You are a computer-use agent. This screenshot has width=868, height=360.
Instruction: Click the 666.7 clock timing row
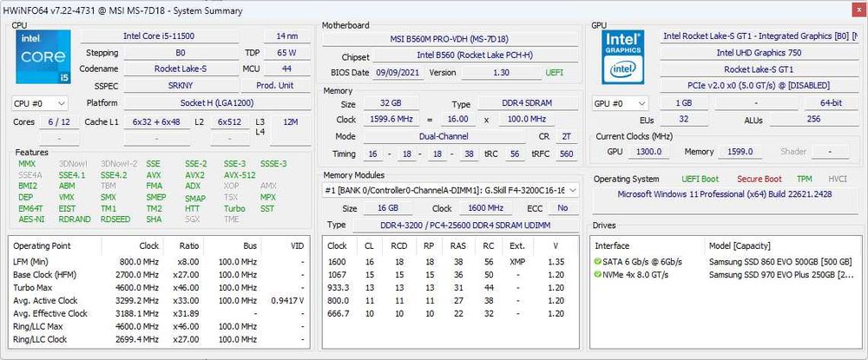click(x=450, y=313)
